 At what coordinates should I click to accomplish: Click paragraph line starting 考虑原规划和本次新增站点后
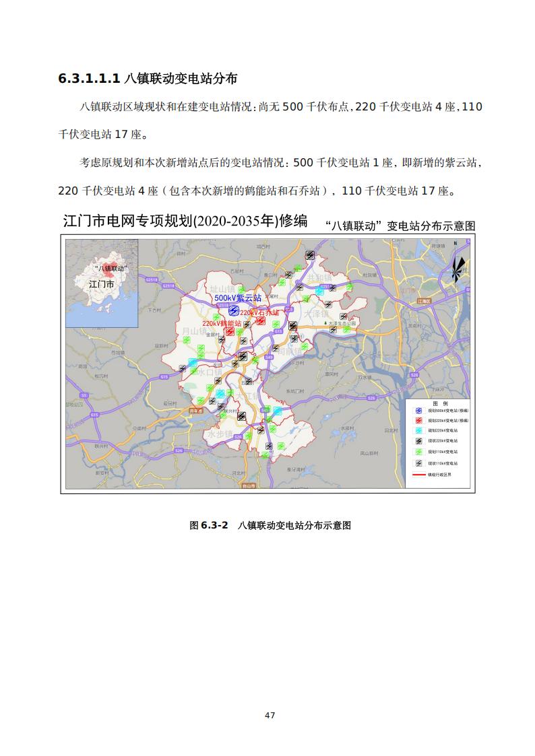[280, 162]
